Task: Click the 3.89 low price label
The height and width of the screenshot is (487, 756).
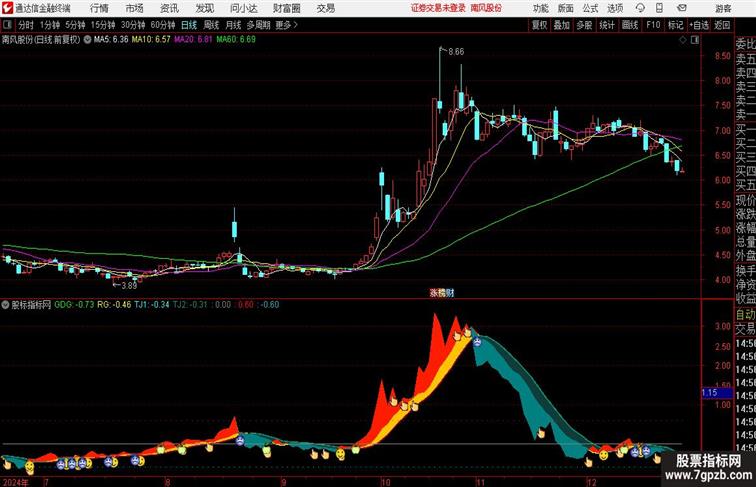Action: (129, 285)
